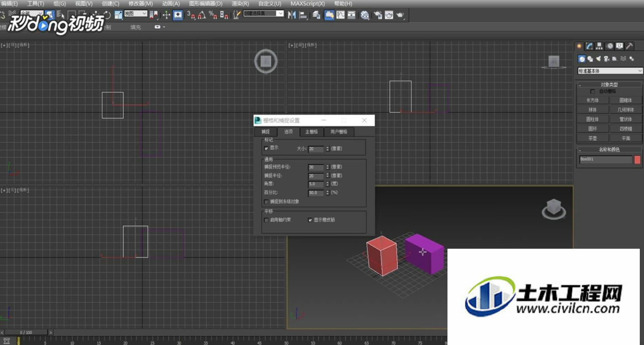This screenshot has height=345, width=644.
Task: Select the 3D Snaps toggle icon
Action: 191,15
